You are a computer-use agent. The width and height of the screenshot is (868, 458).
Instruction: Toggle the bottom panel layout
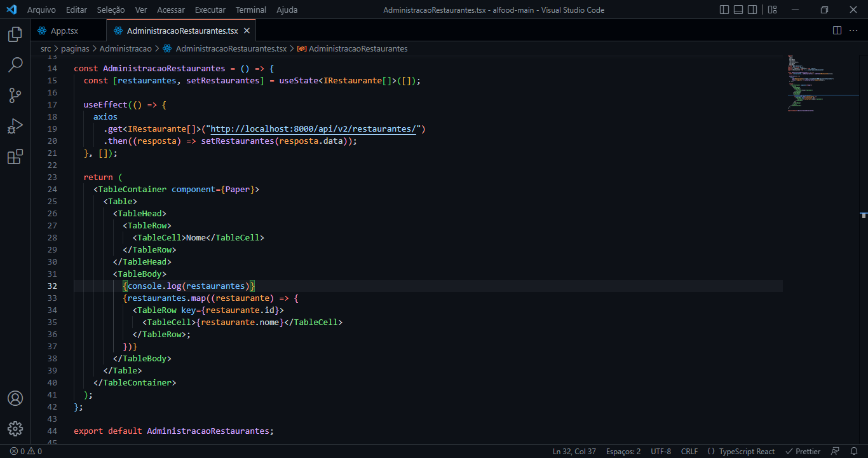738,10
